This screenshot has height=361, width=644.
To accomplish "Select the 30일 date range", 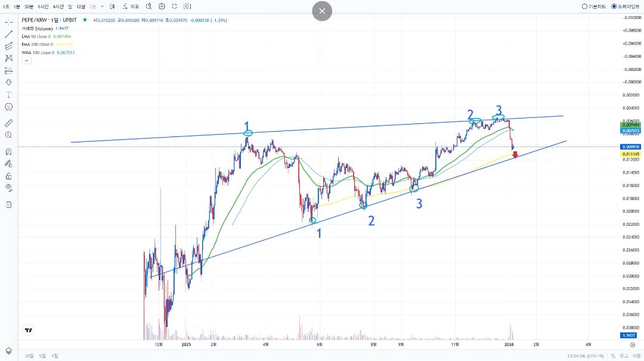I will click(29, 356).
